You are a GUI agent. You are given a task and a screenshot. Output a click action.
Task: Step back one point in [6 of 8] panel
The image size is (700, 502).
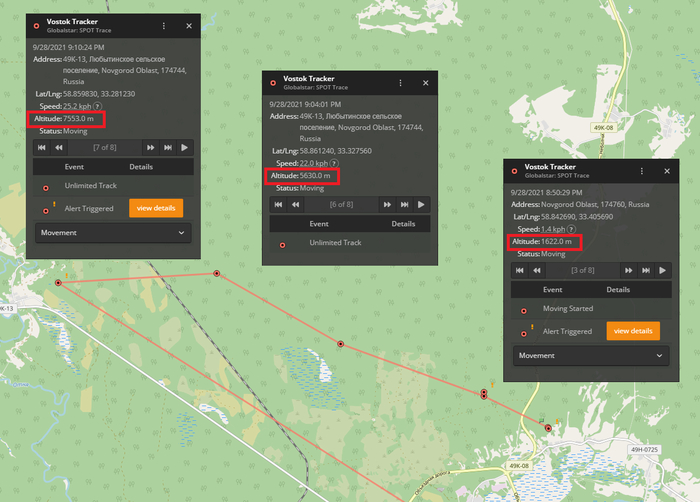point(296,205)
